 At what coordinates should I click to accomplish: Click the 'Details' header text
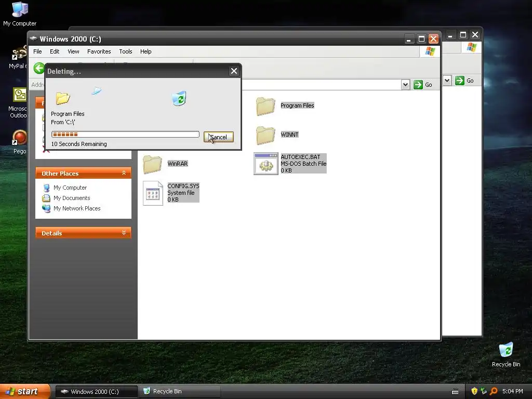(x=51, y=233)
